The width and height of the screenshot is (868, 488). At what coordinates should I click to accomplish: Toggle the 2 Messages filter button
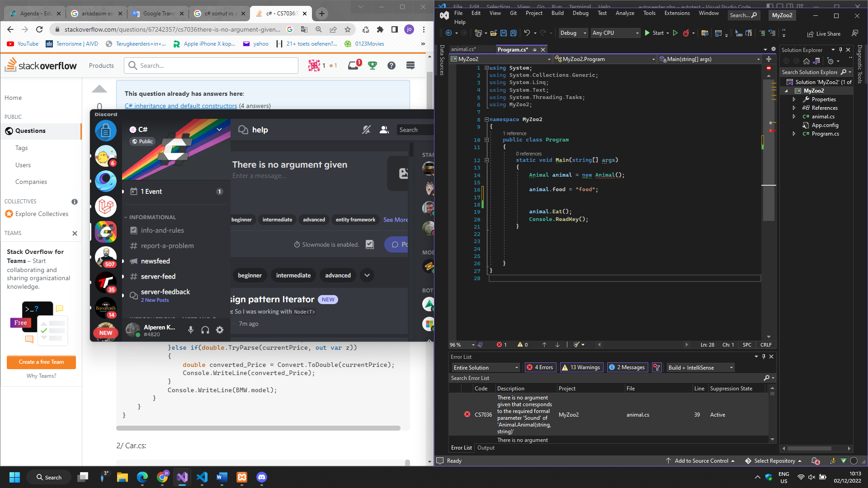(627, 367)
